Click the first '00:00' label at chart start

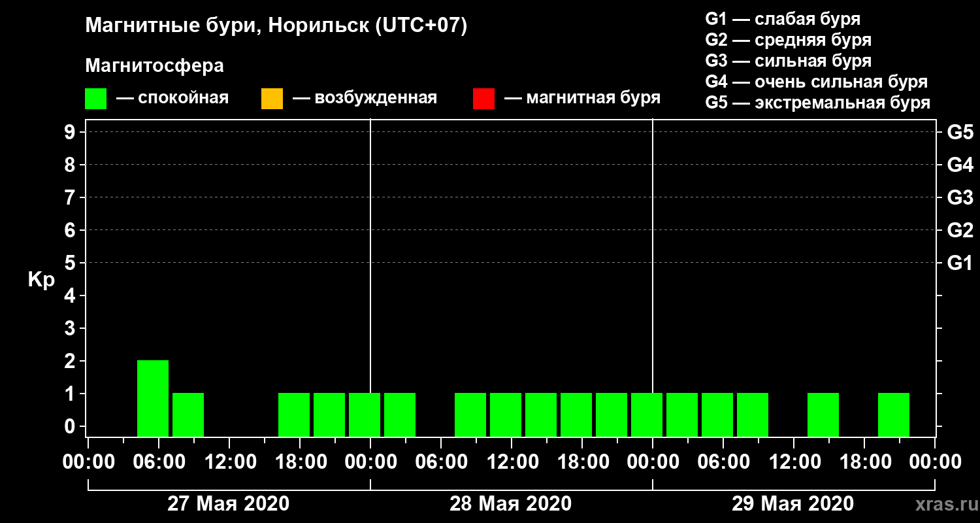(88, 462)
